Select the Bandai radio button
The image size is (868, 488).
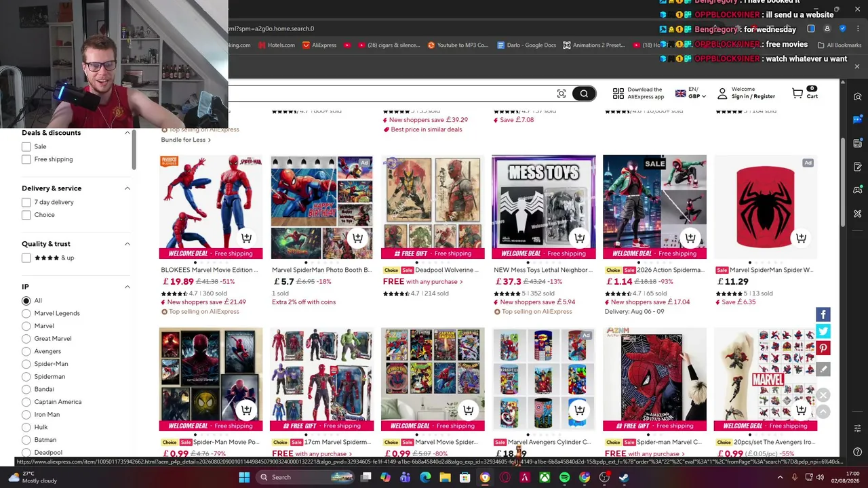point(26,390)
